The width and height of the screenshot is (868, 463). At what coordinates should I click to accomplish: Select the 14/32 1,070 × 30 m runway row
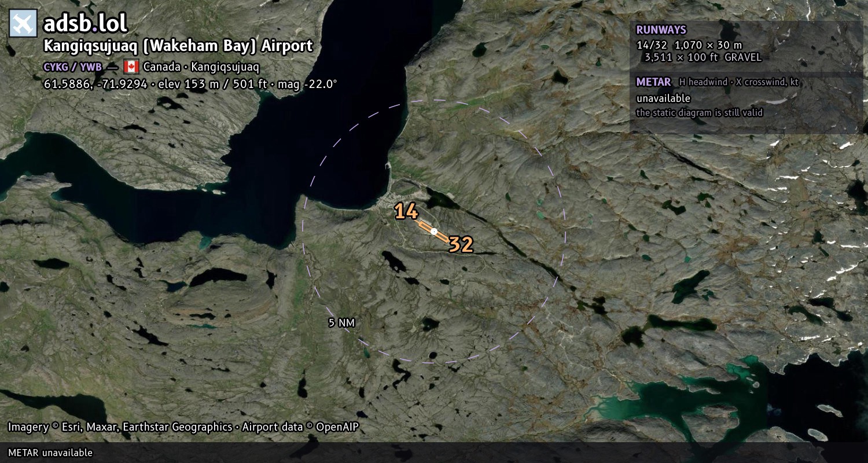(x=689, y=45)
